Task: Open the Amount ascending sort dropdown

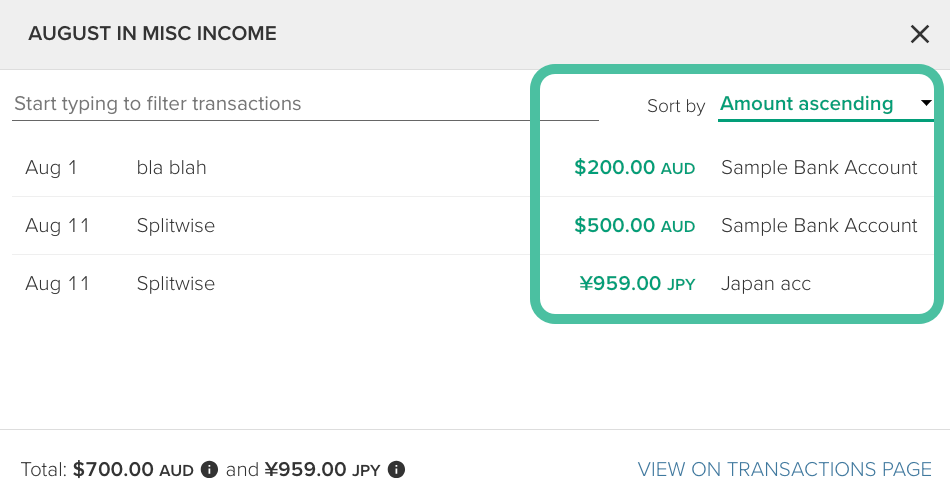Action: [806, 104]
